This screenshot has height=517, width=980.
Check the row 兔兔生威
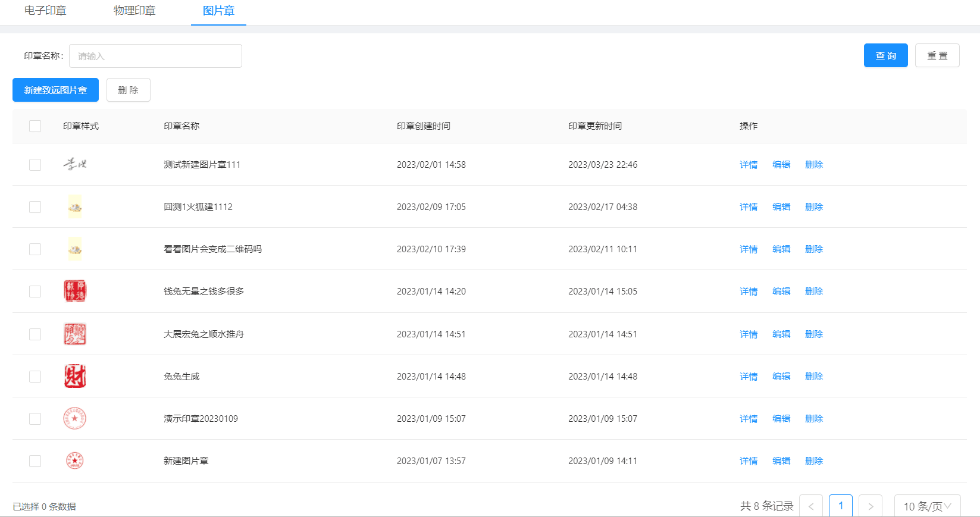[x=35, y=377]
